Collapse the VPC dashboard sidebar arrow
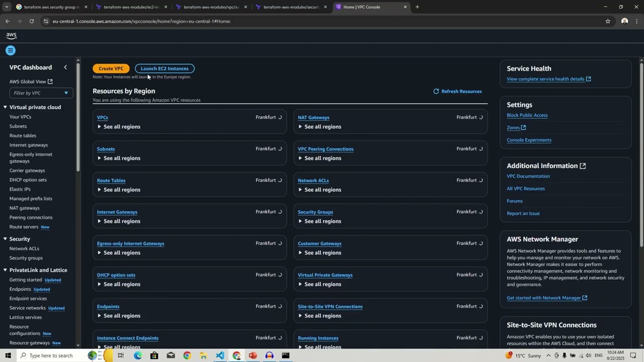 pos(65,67)
